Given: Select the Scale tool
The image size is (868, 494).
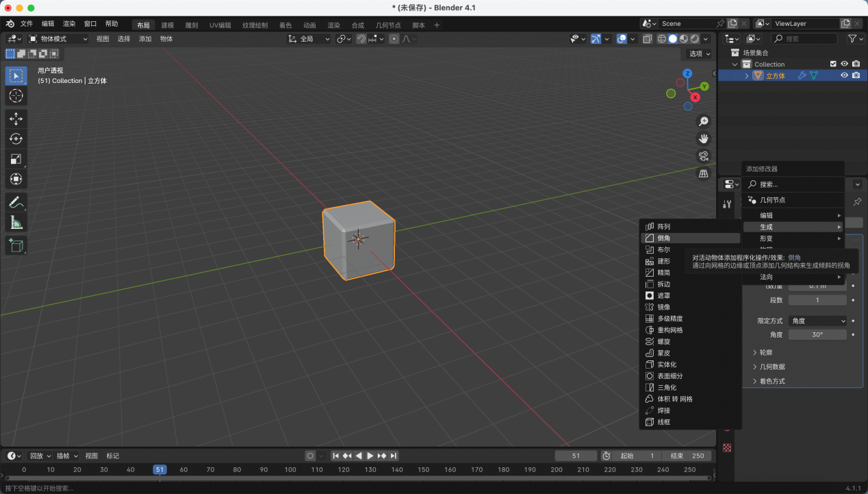Looking at the screenshot, I should (x=16, y=159).
